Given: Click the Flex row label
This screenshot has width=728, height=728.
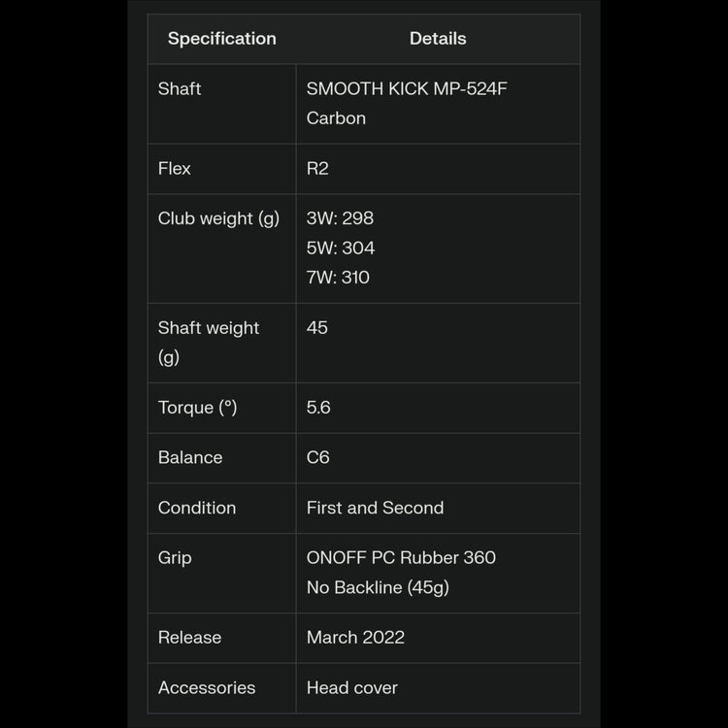Looking at the screenshot, I should pyautogui.click(x=175, y=169).
